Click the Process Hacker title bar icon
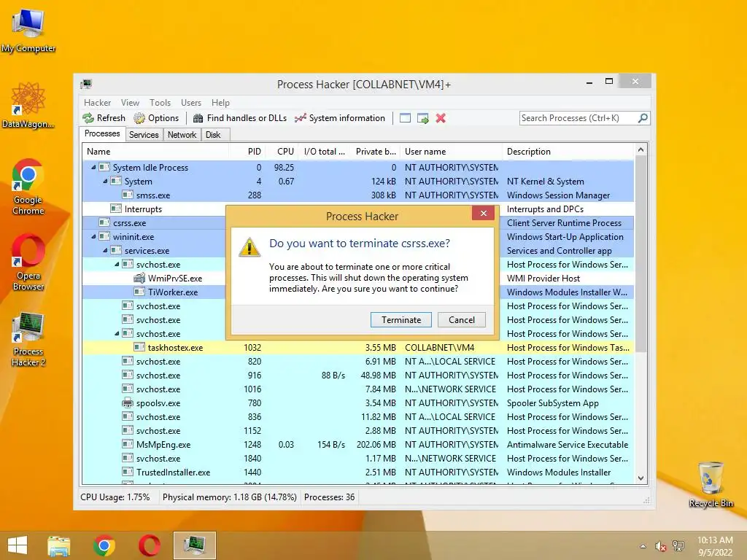 [x=86, y=85]
